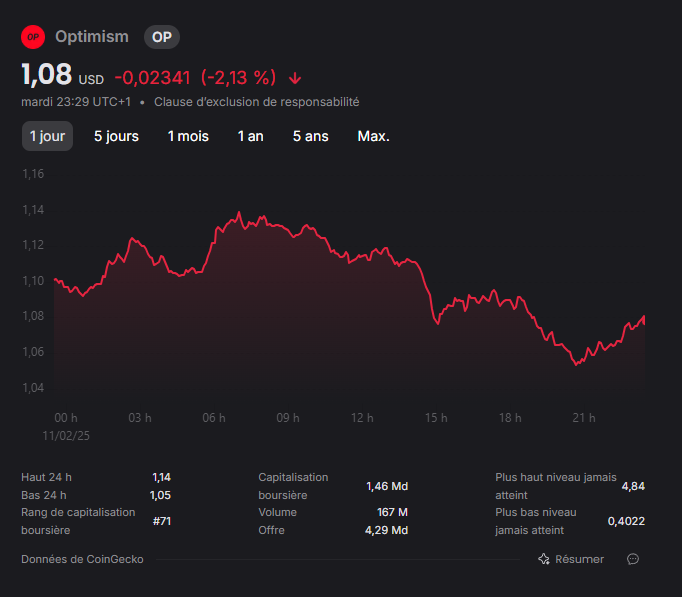This screenshot has width=682, height=597.
Task: Click the OP ticker badge
Action: pyautogui.click(x=162, y=37)
